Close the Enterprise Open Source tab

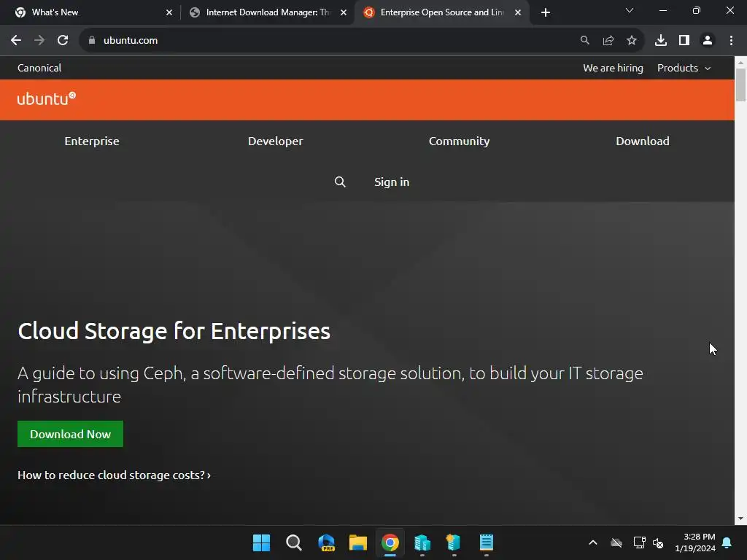coord(518,12)
